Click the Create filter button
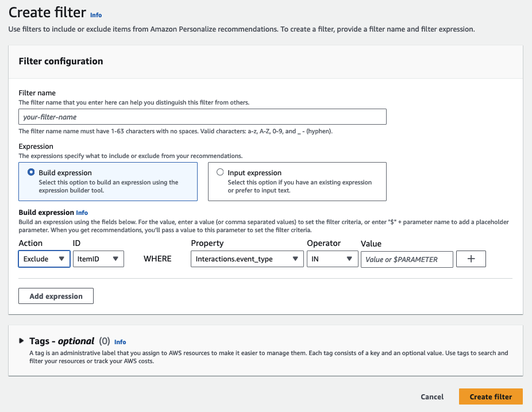The height and width of the screenshot is (412, 532). (491, 396)
